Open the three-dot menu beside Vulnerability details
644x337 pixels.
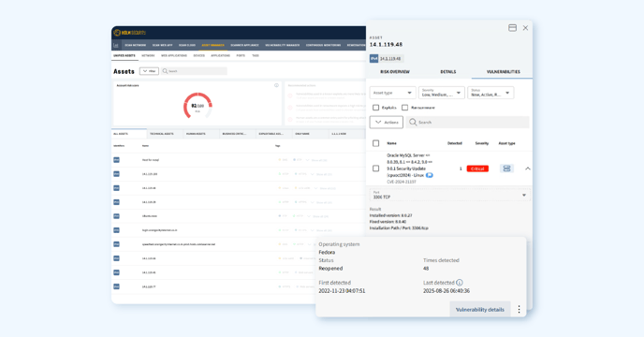pyautogui.click(x=520, y=309)
